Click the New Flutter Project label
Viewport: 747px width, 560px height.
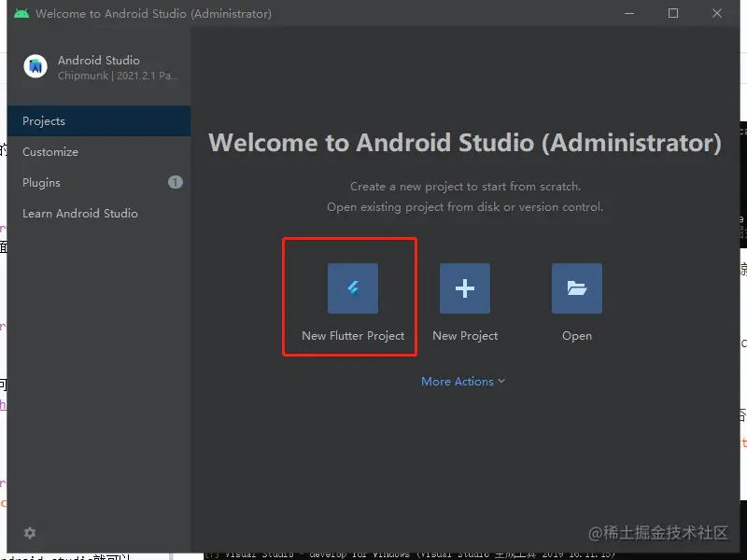coord(353,336)
